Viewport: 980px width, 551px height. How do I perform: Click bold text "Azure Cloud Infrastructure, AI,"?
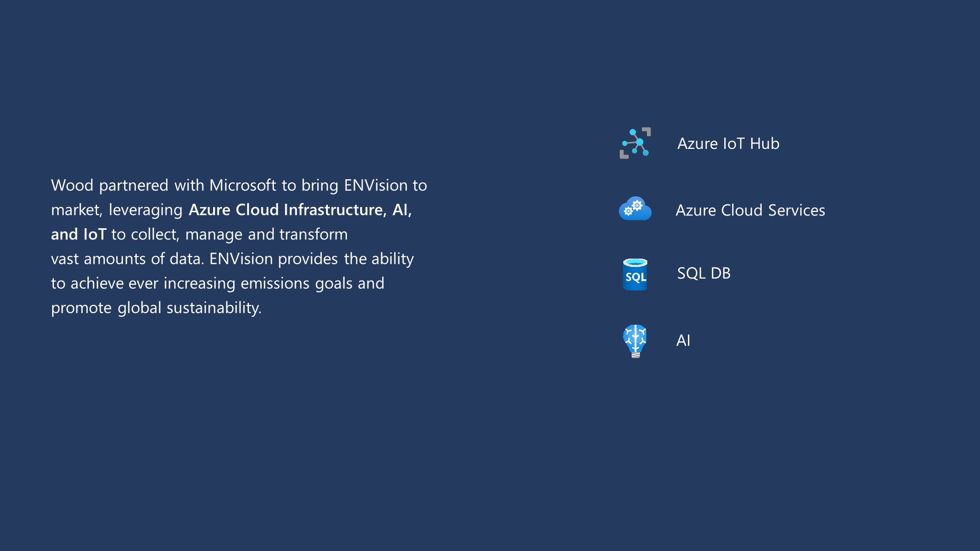[x=300, y=210]
